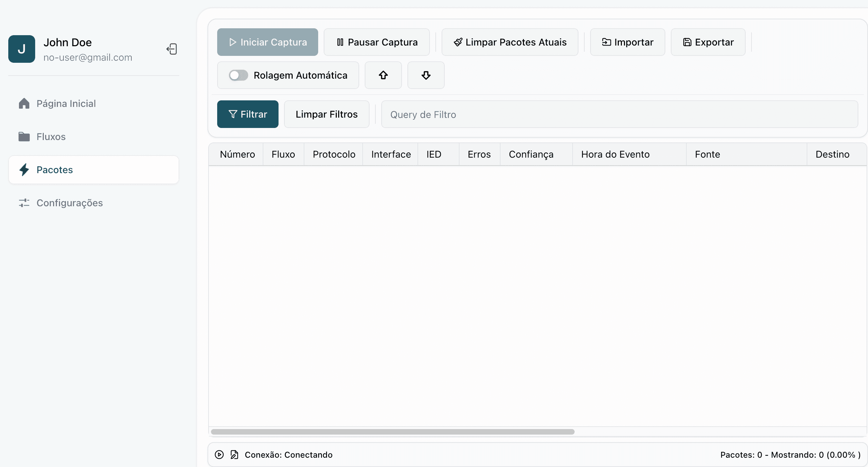Viewport: 868px width, 467px height.
Task: Click the horizontal scrollbar under the table
Action: [393, 432]
